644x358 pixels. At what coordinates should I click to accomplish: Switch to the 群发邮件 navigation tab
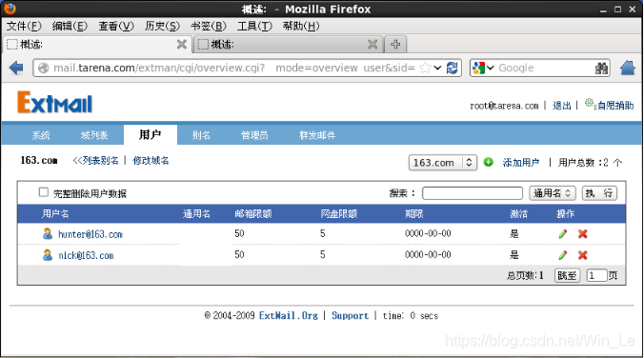[317, 135]
